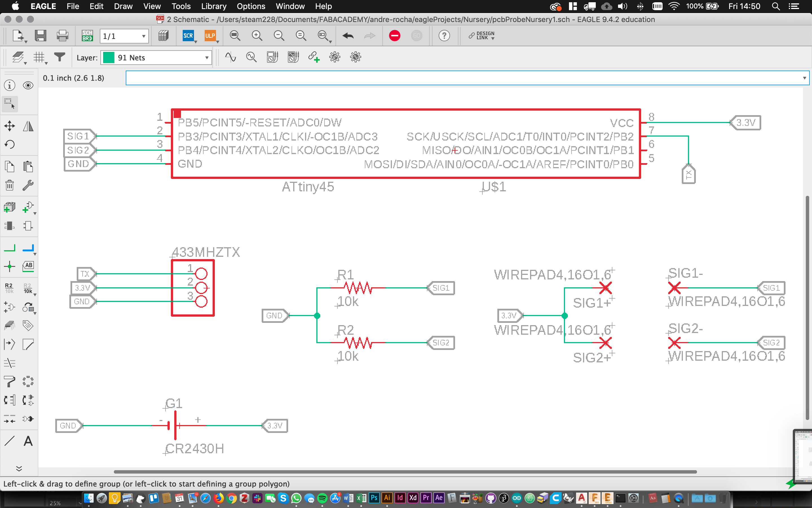Viewport: 812px width, 508px height.
Task: Open the simulation waveform icon
Action: 230,57
